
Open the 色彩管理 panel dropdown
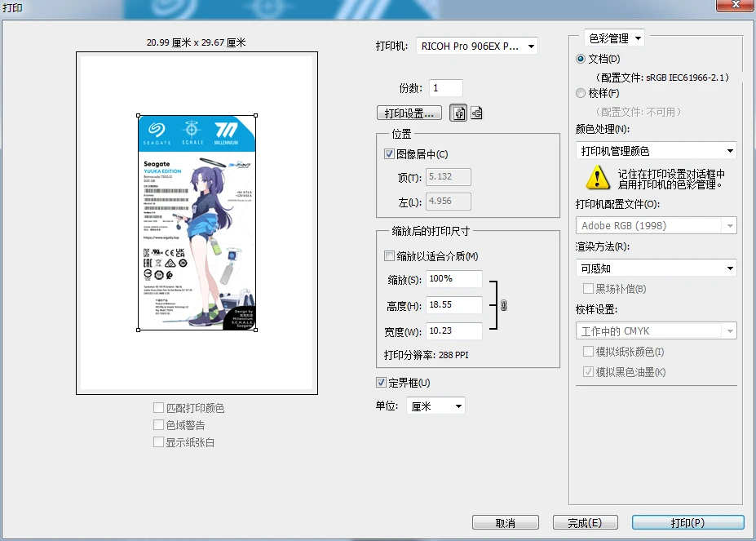pos(615,38)
